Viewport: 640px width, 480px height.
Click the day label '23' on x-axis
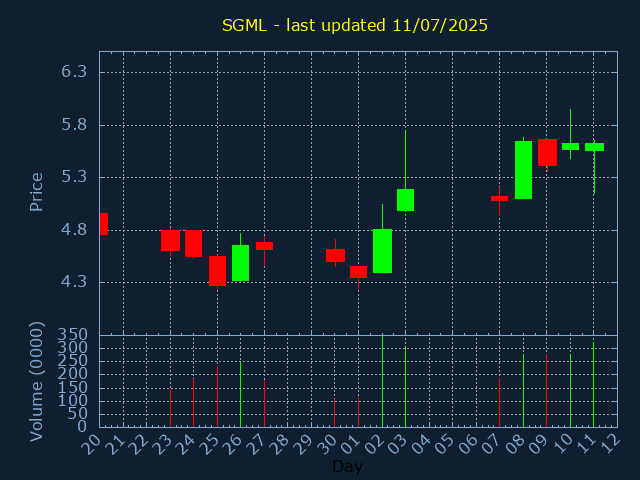[x=161, y=444]
